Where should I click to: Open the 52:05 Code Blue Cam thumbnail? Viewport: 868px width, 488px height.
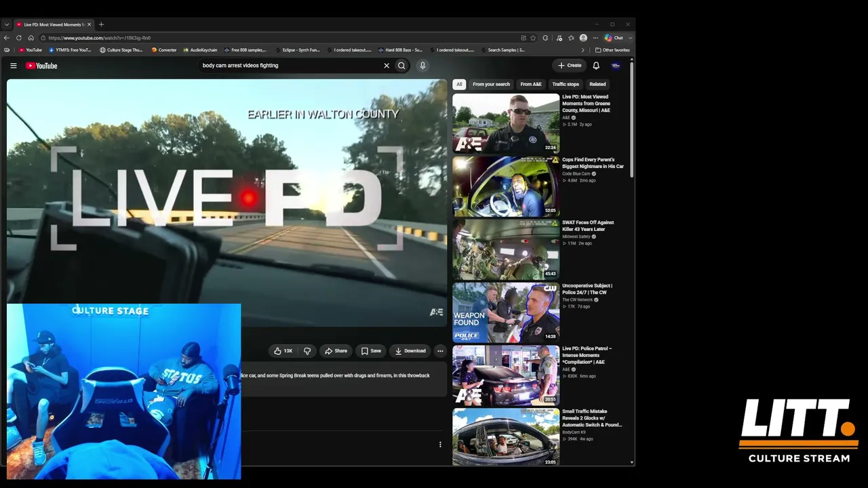tap(506, 186)
